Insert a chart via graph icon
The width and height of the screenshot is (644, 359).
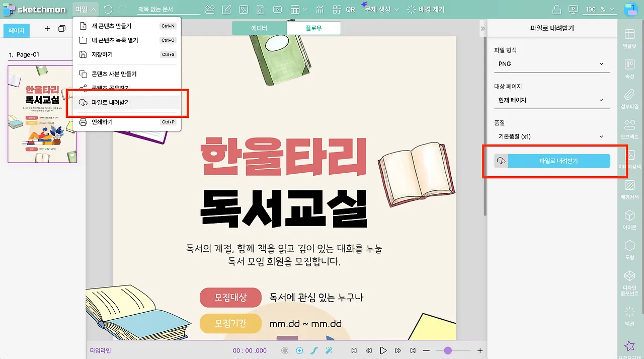tap(320, 9)
